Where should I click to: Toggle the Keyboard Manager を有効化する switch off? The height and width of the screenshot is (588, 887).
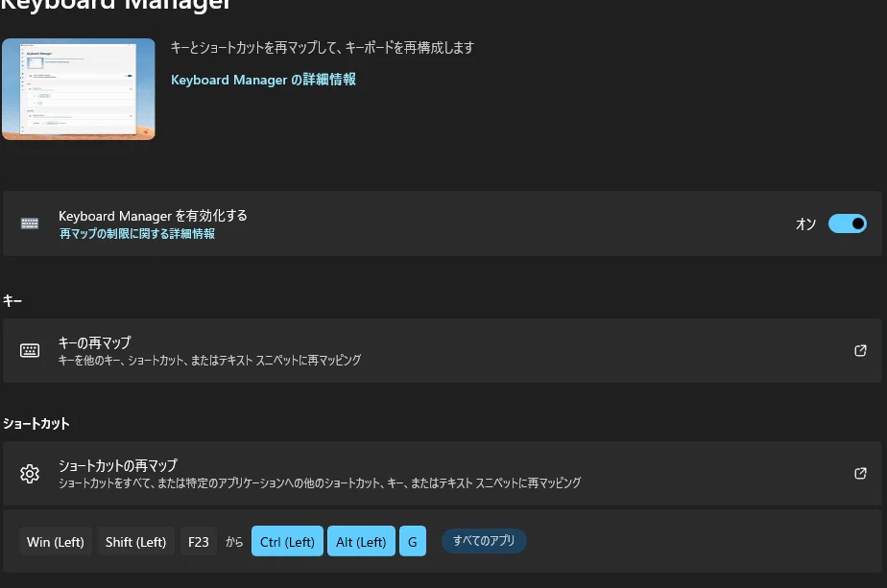(x=847, y=223)
